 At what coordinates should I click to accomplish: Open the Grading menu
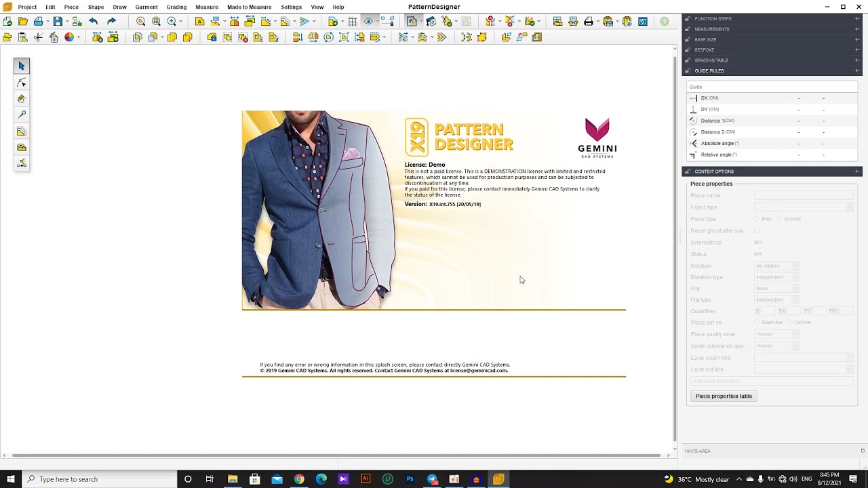pyautogui.click(x=176, y=7)
